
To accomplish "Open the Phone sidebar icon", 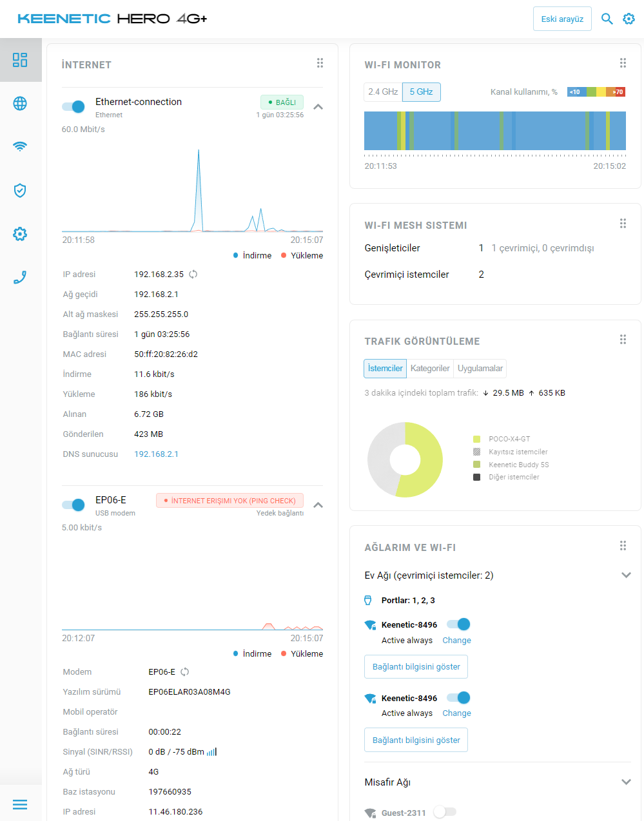I will click(20, 278).
